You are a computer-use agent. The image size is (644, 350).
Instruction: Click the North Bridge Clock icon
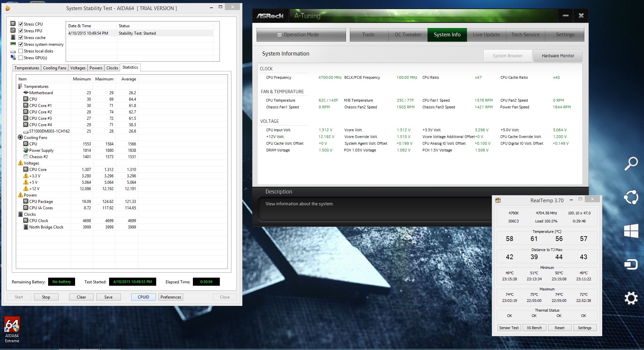click(26, 227)
